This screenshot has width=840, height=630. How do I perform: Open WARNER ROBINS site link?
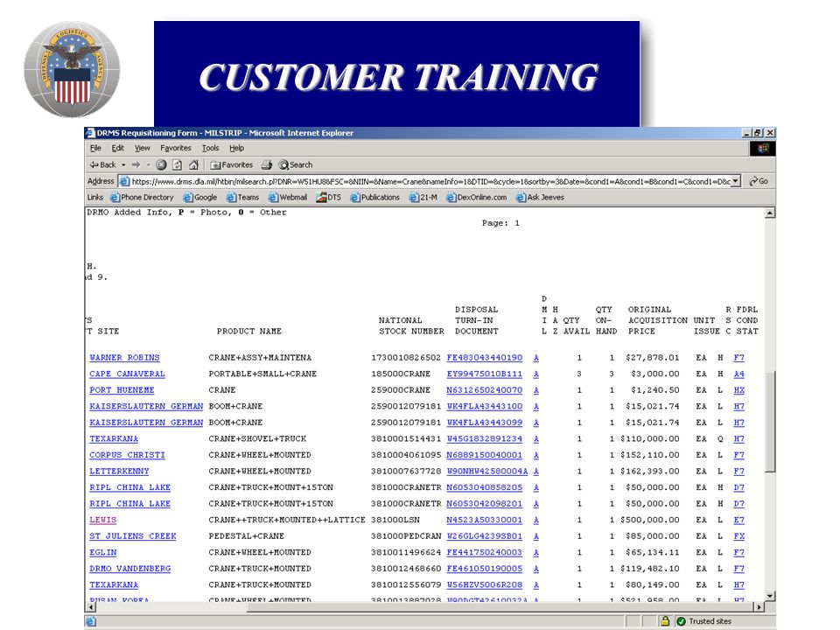pyautogui.click(x=124, y=357)
